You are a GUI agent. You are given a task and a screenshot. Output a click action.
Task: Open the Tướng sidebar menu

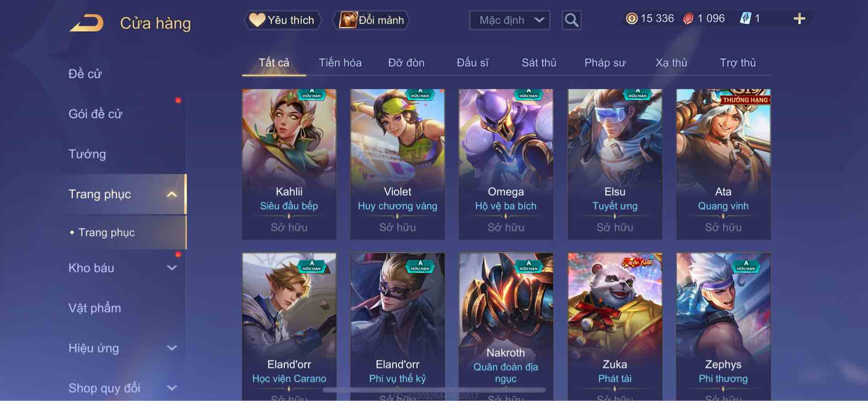(87, 154)
